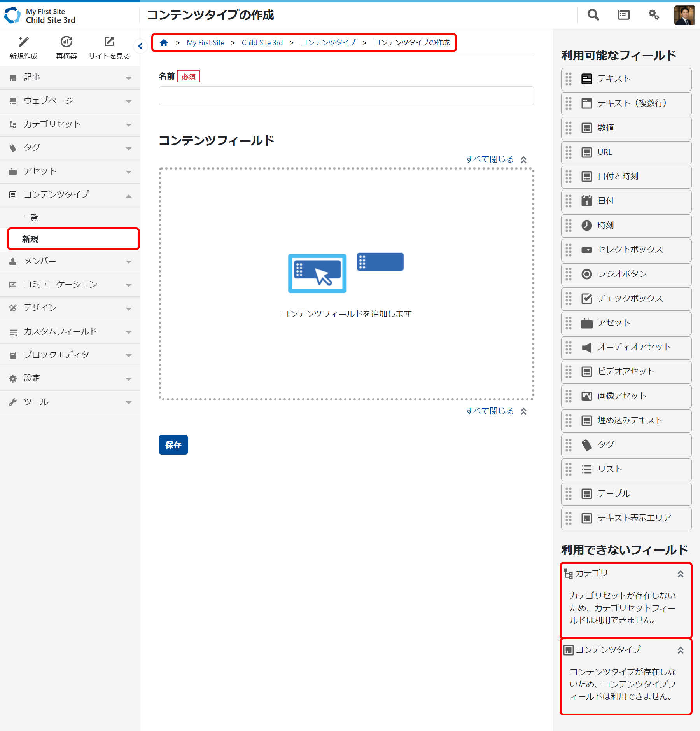Click the home icon in breadcrumb
The height and width of the screenshot is (731, 700).
pyautogui.click(x=164, y=43)
